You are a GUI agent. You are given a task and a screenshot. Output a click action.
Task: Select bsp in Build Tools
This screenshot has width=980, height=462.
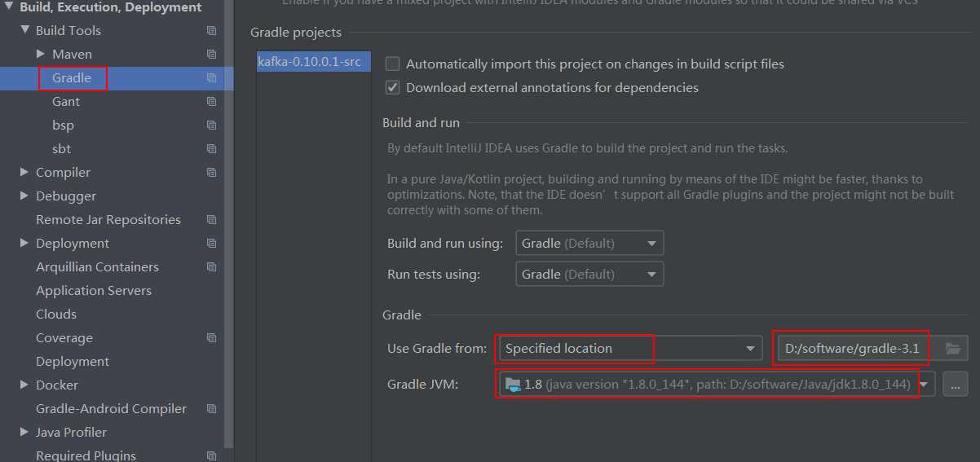pyautogui.click(x=63, y=125)
